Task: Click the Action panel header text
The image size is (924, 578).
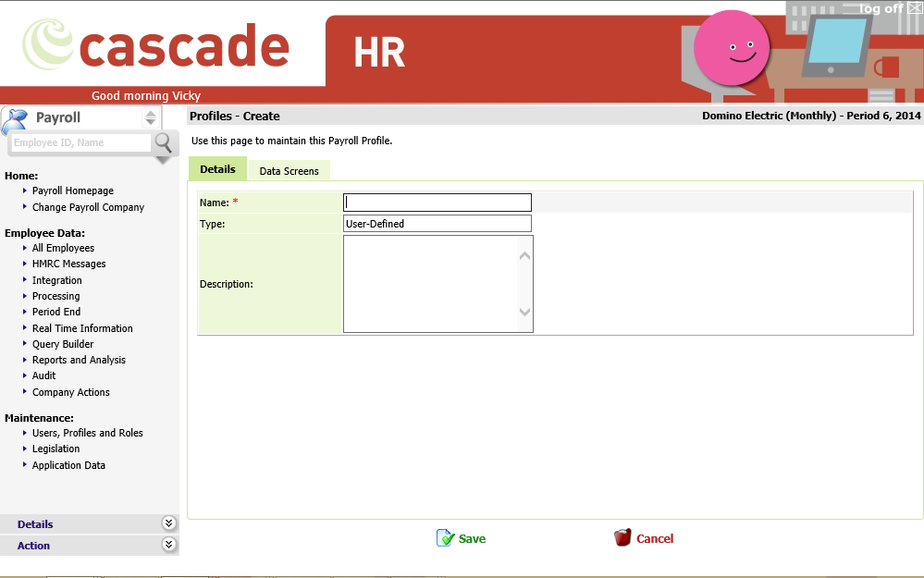Action: 33,546
